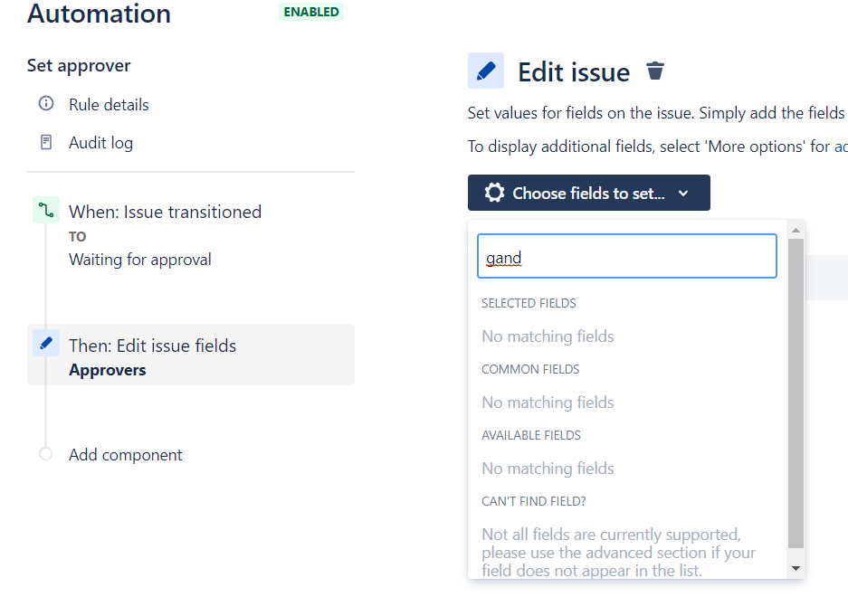
Task: Click the gear icon on Choose fields button
Action: (x=495, y=193)
